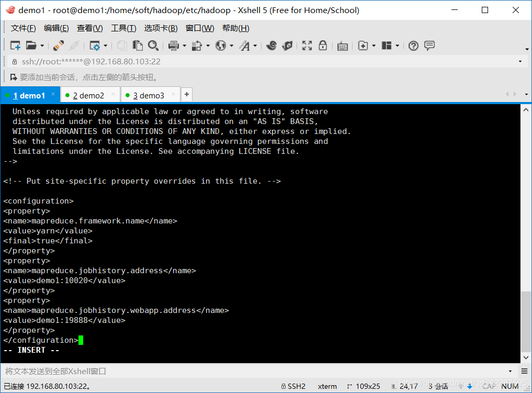
Task: Click the NUM indicator in status bar
Action: coord(510,386)
